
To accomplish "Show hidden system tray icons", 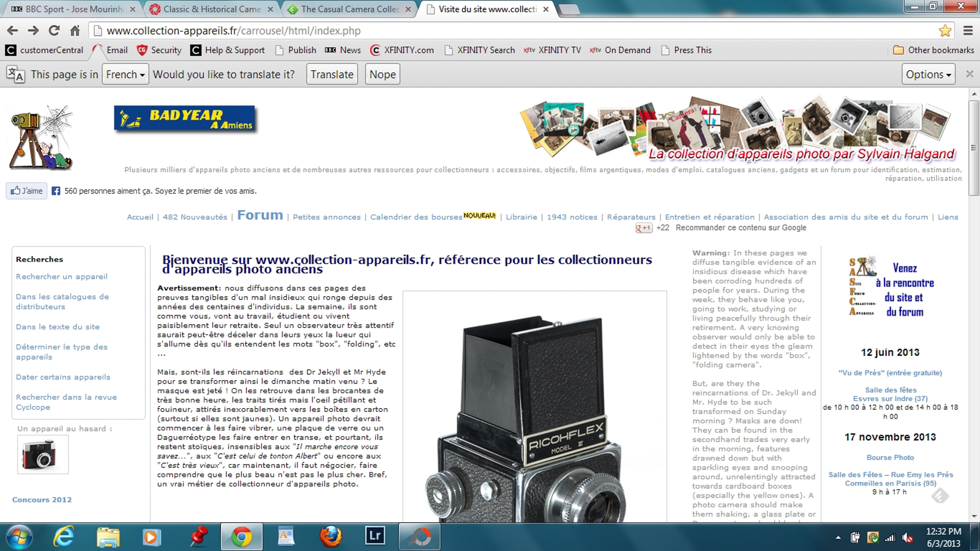I will [x=838, y=537].
